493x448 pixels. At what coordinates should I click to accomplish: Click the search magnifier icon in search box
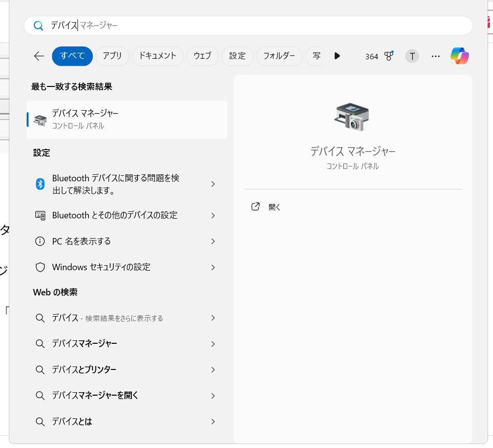pos(39,26)
